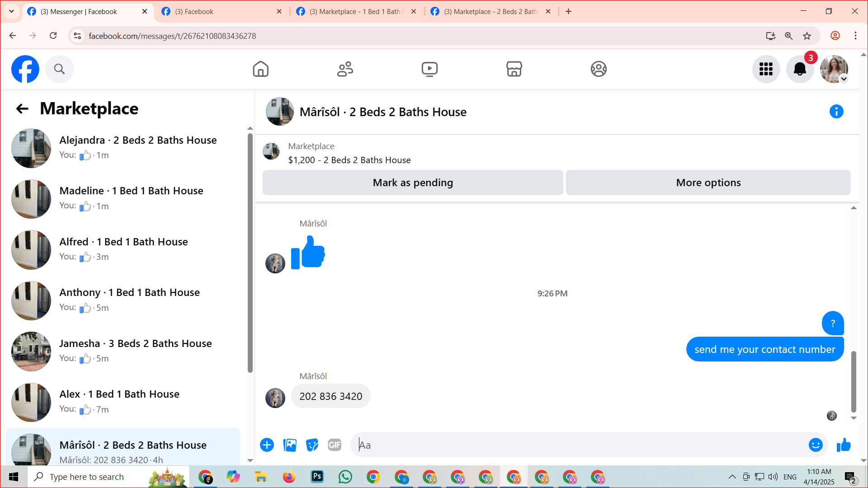Expand the open more actions plus button
Screen dimensions: 868x488
[x=267, y=445]
